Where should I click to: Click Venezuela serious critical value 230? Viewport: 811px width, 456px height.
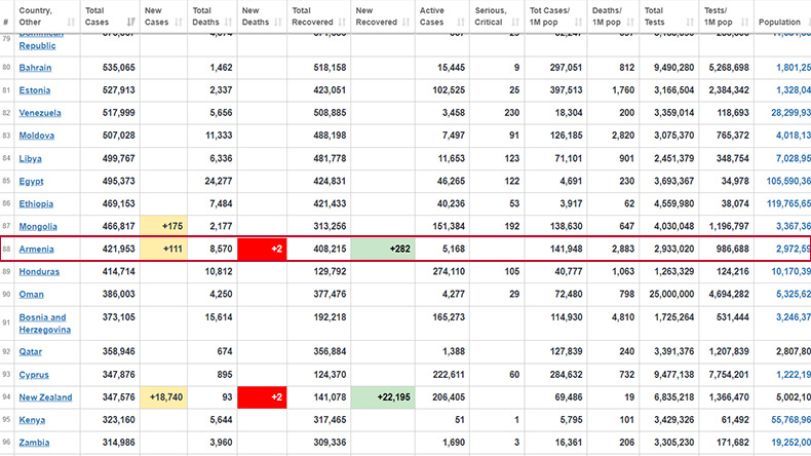(x=512, y=113)
